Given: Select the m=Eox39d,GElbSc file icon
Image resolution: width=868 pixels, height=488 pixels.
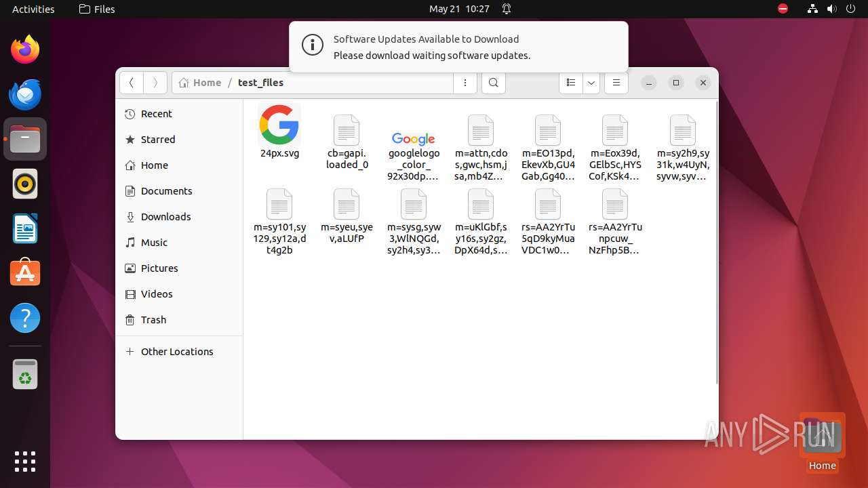Looking at the screenshot, I should click(x=615, y=130).
